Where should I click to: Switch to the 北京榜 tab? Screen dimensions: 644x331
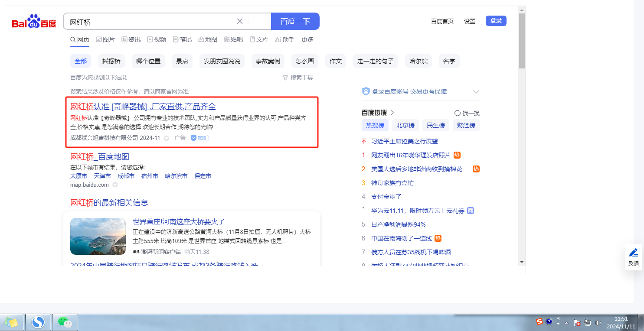coord(405,125)
